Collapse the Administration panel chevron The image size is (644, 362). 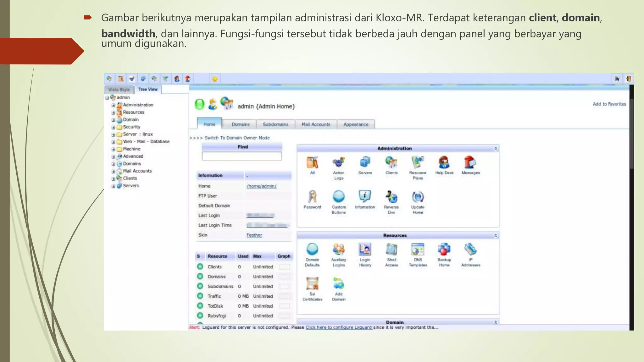[496, 149]
